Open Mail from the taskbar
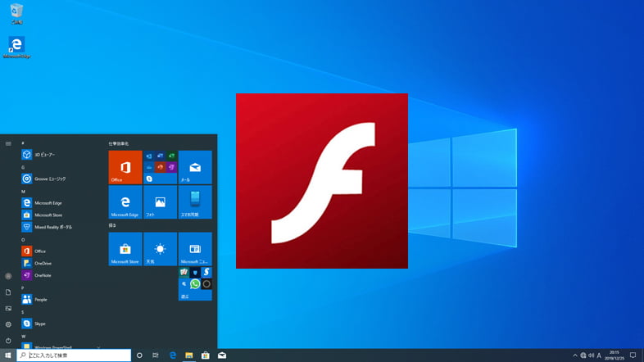The image size is (644, 362). point(222,355)
